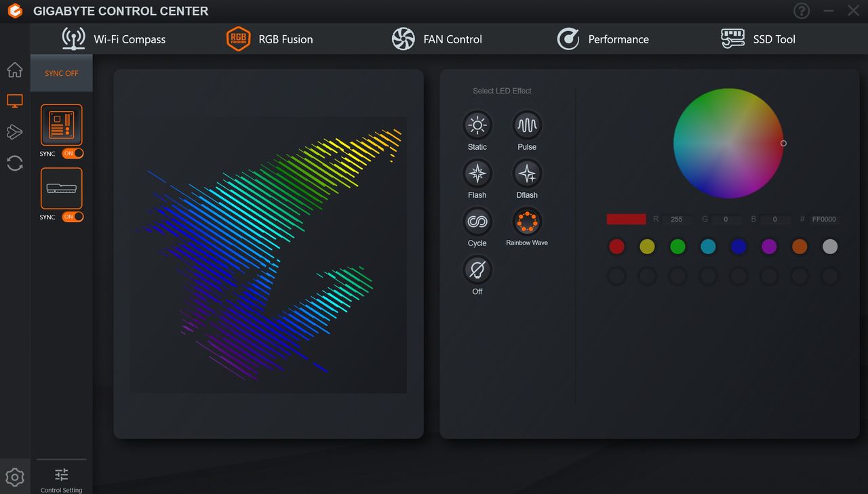Turn LEDs off with the Off effect
Viewport: 868px width, 494px height.
pyautogui.click(x=477, y=270)
